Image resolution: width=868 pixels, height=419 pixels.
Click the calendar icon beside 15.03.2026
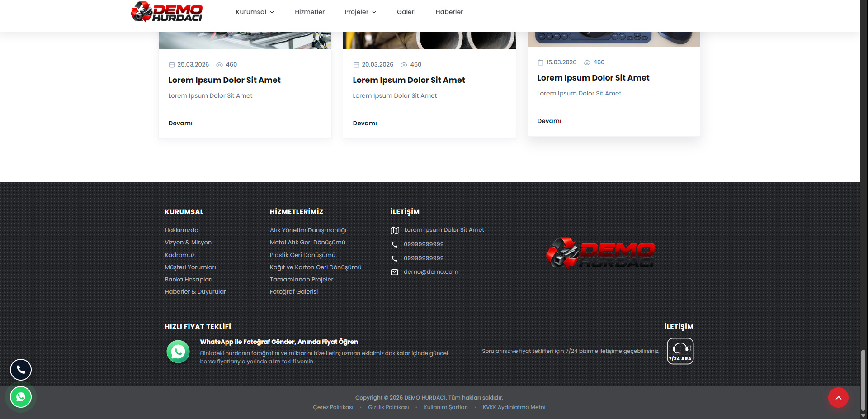tap(541, 62)
